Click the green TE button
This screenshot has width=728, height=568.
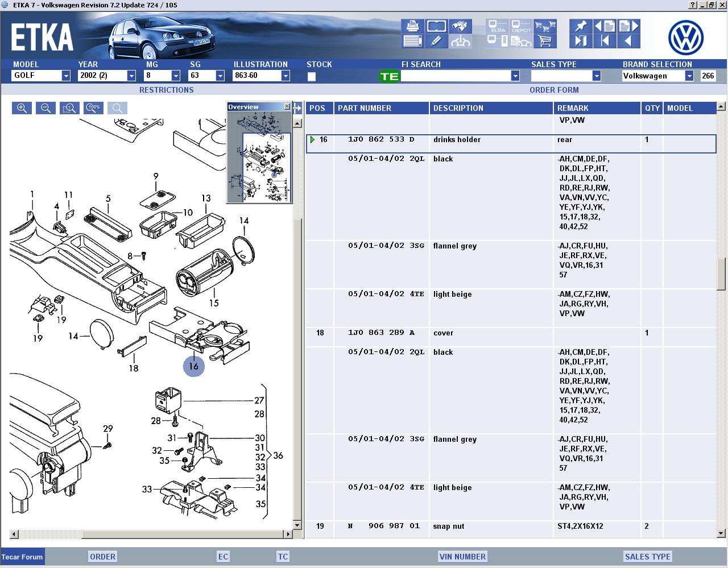click(x=390, y=76)
